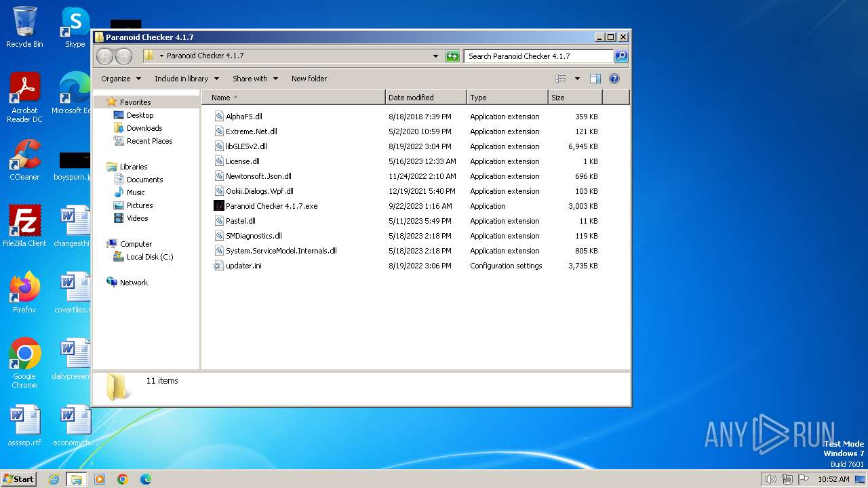The width and height of the screenshot is (868, 488).
Task: Click Windows Explorer taskbar button
Action: point(77,479)
